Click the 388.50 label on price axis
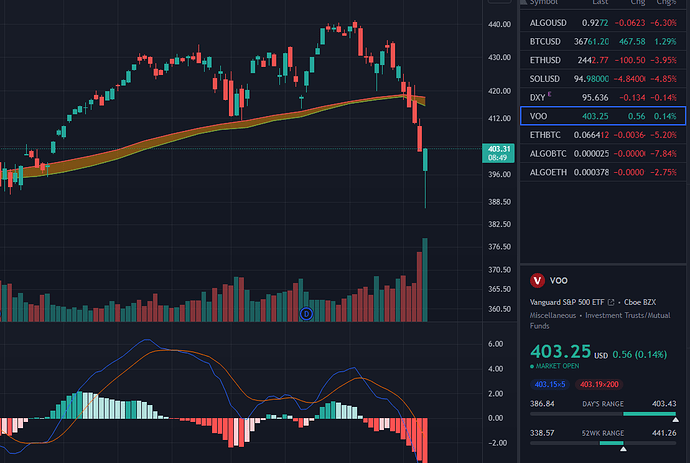 tap(499, 202)
